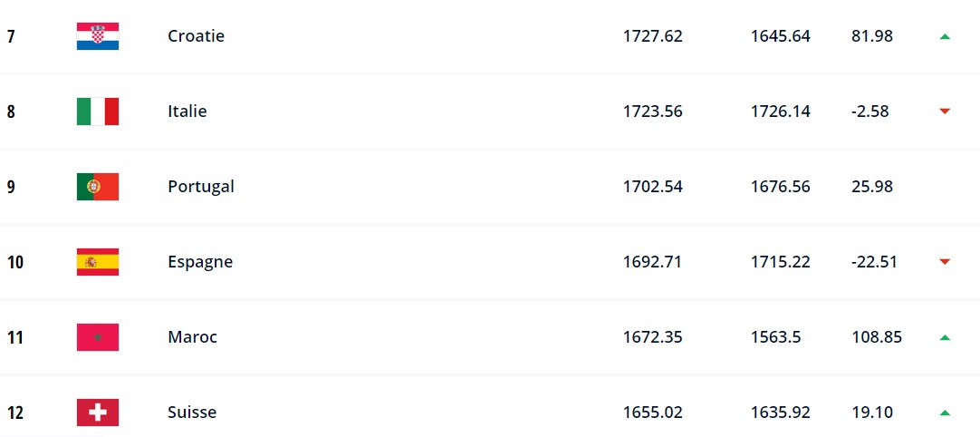Click the Portugal flag icon
The width and height of the screenshot is (980, 437).
[x=98, y=187]
